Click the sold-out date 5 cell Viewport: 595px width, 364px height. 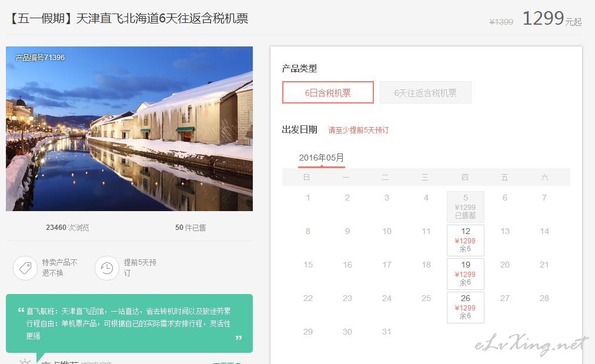(466, 206)
